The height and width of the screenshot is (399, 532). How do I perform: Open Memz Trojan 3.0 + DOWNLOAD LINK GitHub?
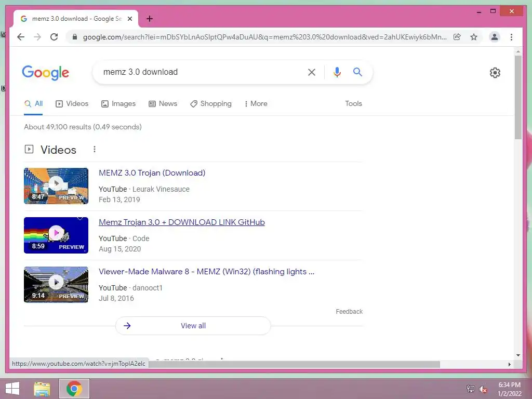coord(181,222)
